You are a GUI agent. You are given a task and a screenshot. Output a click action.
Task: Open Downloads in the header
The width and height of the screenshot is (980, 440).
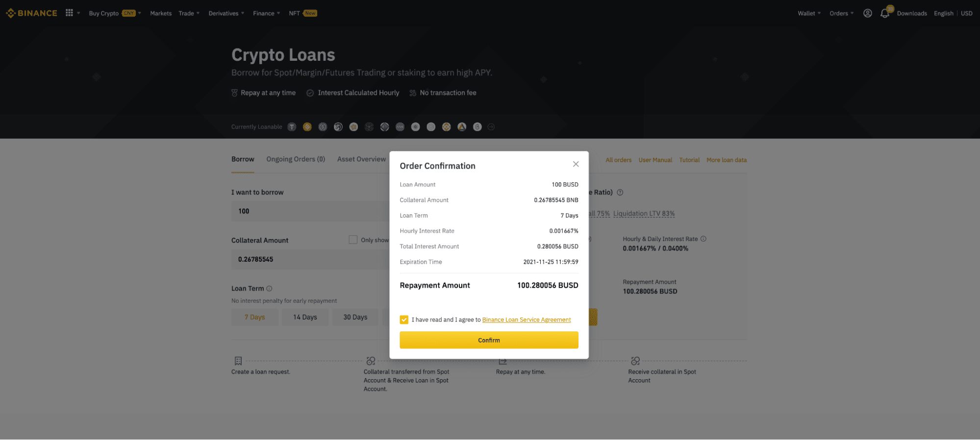(x=912, y=13)
